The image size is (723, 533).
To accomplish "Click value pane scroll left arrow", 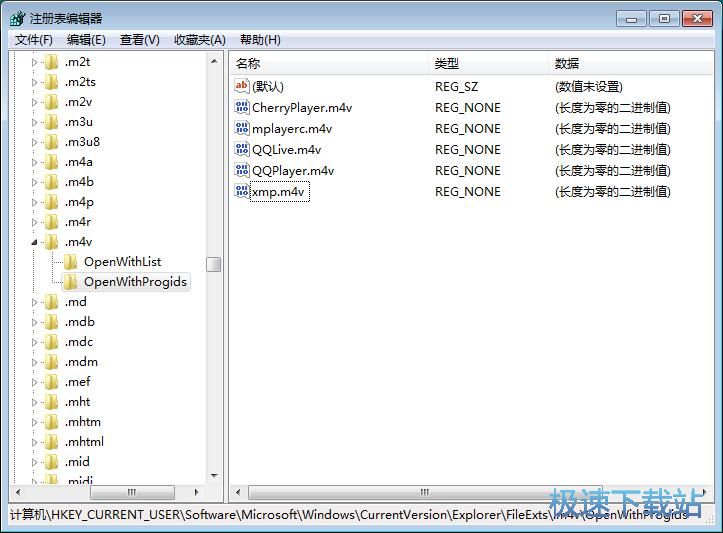I will pyautogui.click(x=238, y=492).
